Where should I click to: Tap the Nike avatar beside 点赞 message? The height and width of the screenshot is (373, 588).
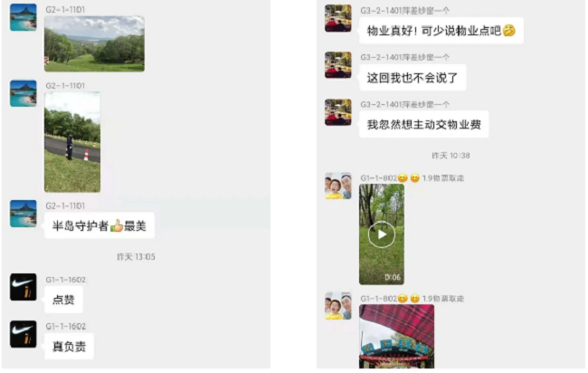24,287
